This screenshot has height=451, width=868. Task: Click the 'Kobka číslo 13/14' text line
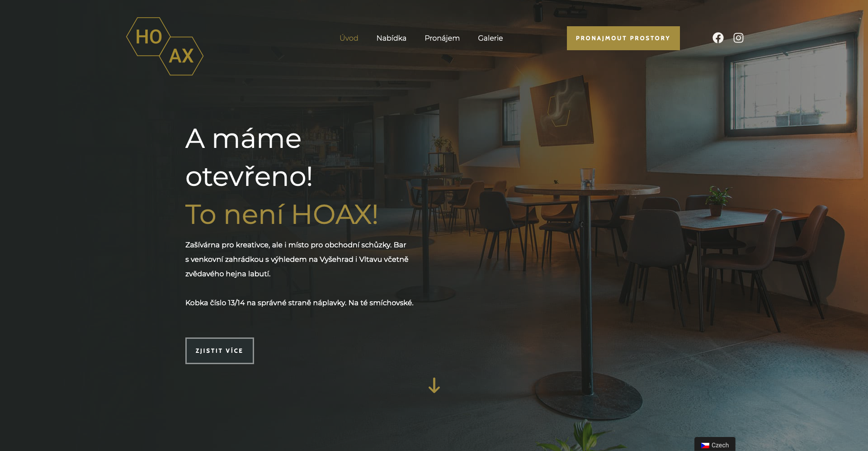tap(299, 303)
